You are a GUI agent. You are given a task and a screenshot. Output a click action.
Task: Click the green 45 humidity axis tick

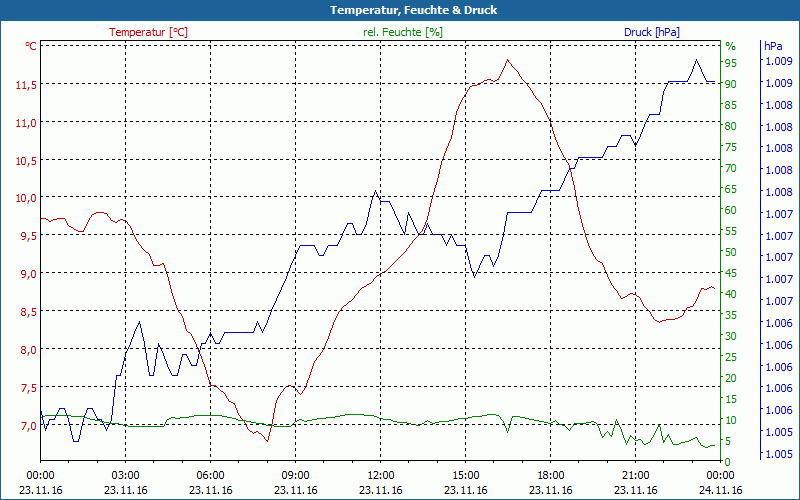pos(731,273)
